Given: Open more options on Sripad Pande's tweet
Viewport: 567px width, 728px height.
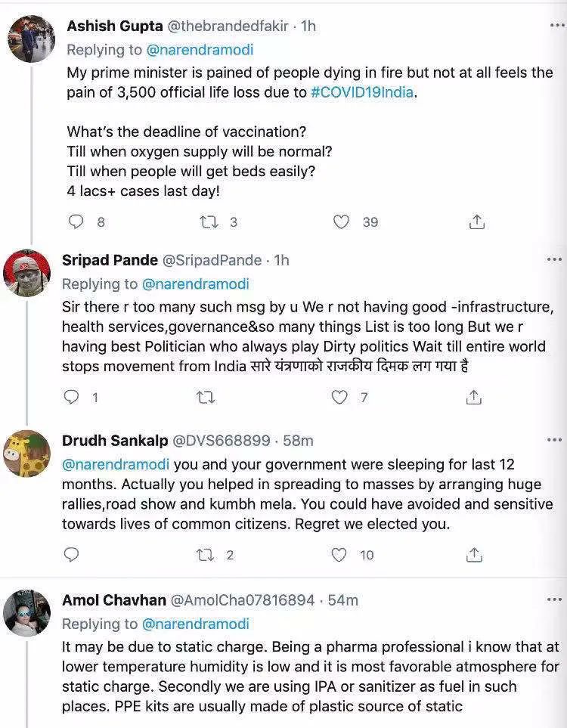Looking at the screenshot, I should tap(554, 259).
